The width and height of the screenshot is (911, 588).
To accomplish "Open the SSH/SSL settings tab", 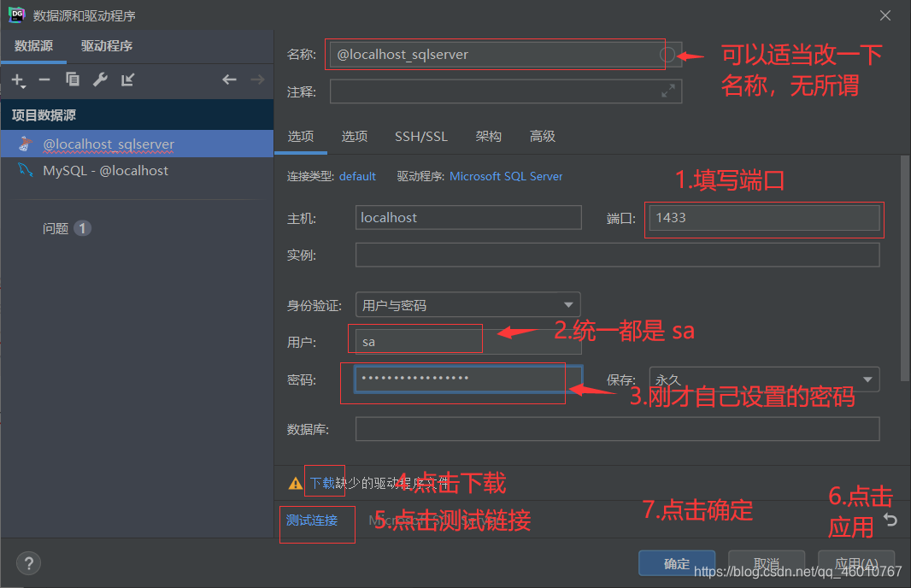I will click(420, 135).
